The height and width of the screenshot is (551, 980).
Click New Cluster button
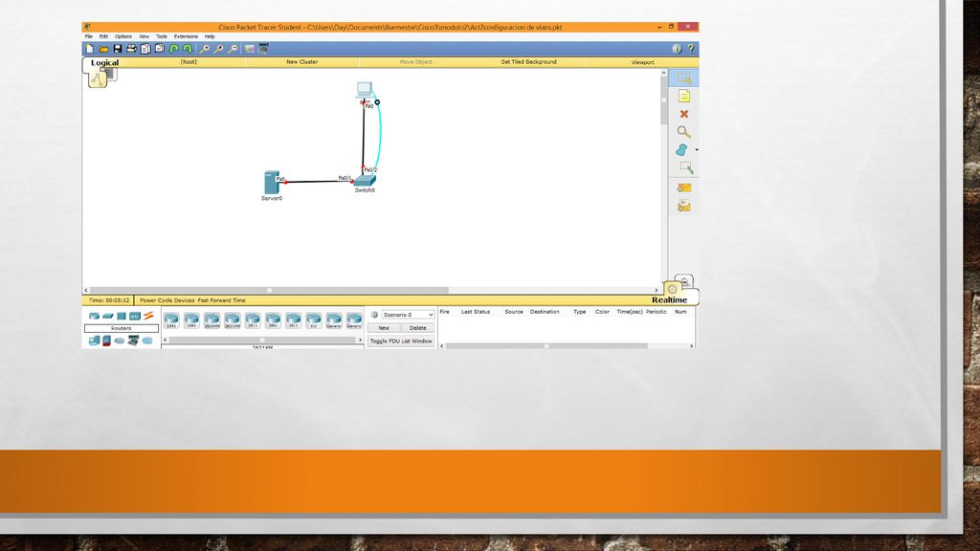tap(301, 62)
